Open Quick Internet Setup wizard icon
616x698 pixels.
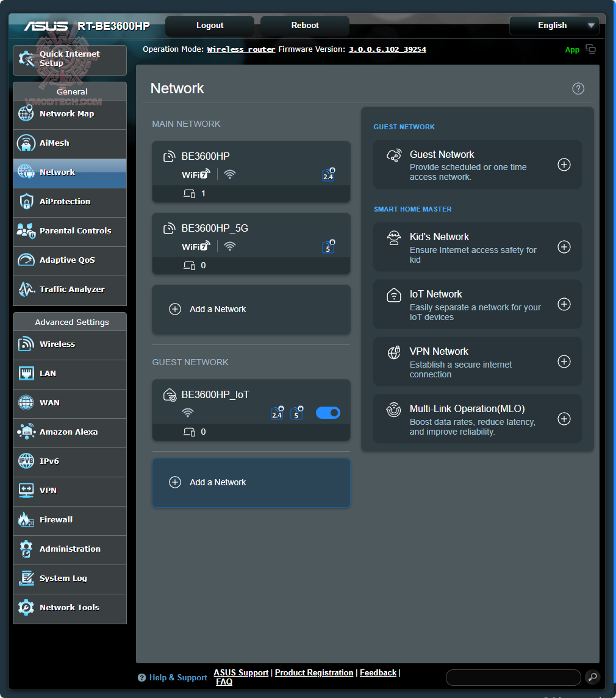[x=26, y=59]
